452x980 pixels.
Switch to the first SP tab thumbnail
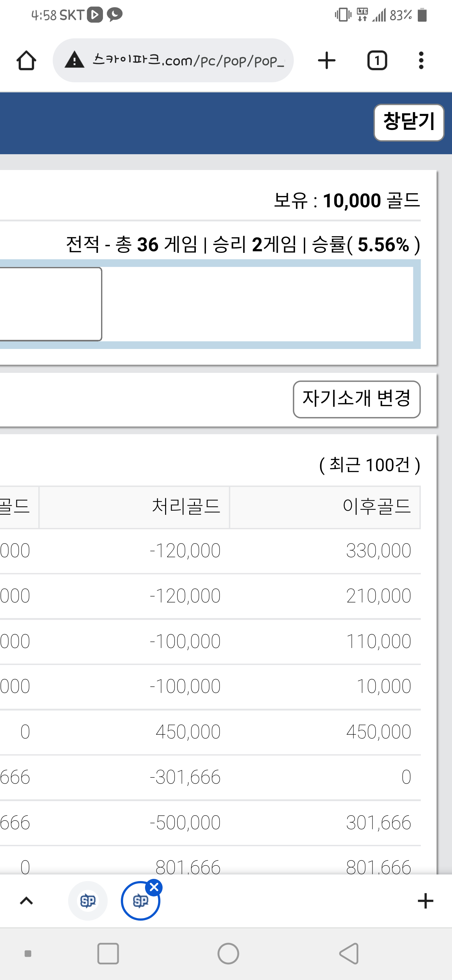88,901
